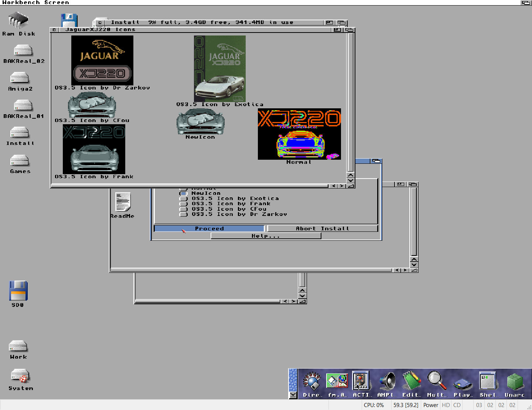Screen dimensions: 532x410
Task: Click scroll up arrow of Install drive window
Action: point(414,259)
